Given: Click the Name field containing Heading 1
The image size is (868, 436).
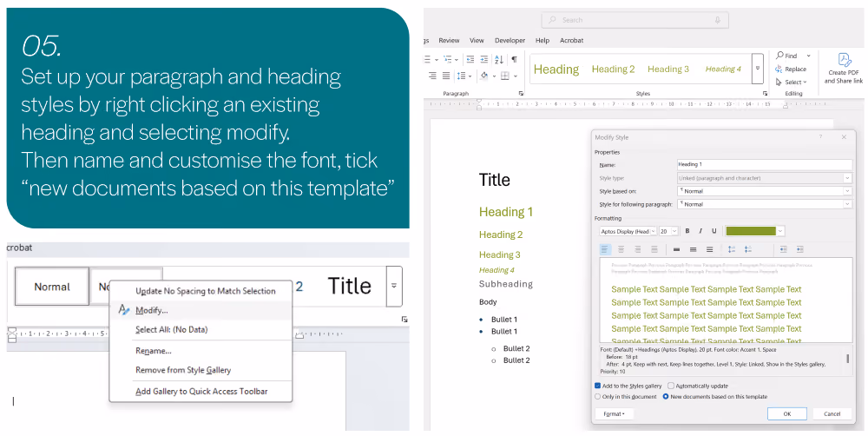Looking at the screenshot, I should (x=765, y=164).
